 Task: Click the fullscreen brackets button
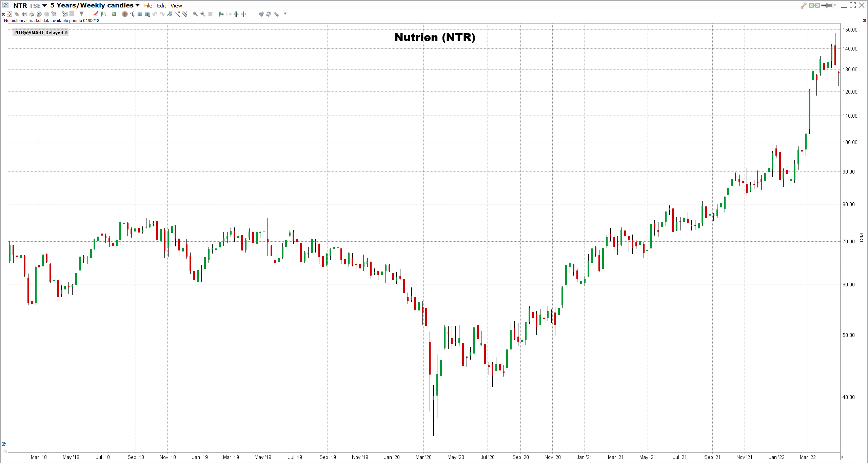point(853,5)
